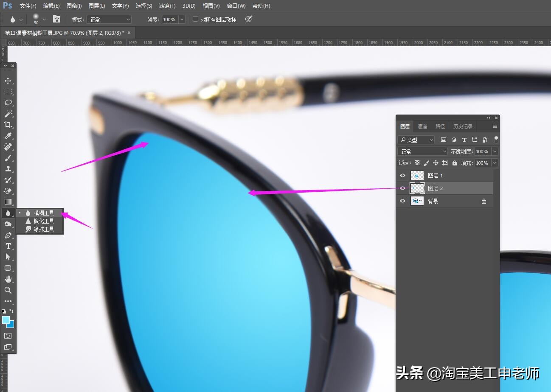Viewport: 551px width, 392px height.
Task: Filter layers by smart objects
Action: click(x=484, y=140)
